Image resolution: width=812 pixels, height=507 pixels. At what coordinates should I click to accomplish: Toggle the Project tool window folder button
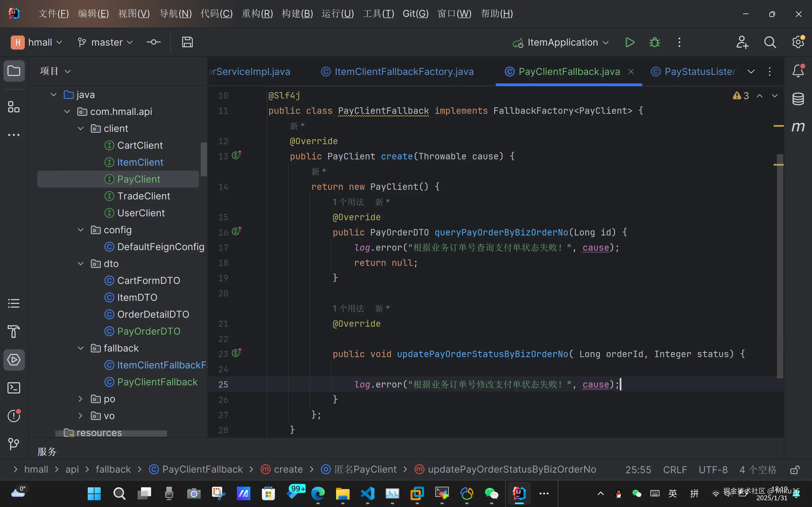(x=14, y=71)
